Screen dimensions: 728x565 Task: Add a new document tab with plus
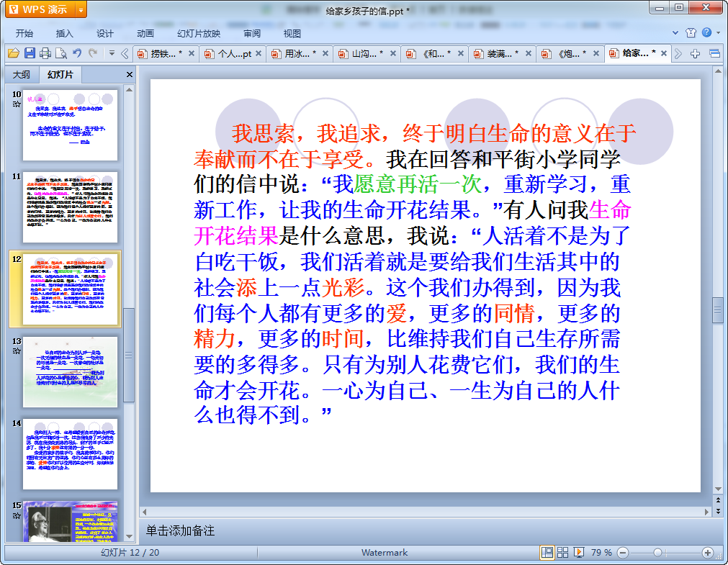coord(695,54)
